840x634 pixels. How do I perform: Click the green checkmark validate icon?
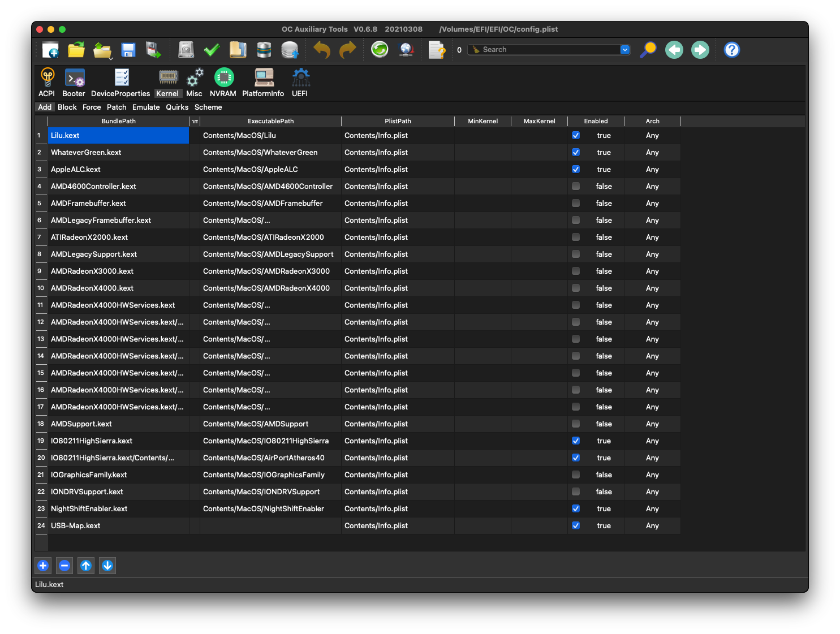(212, 50)
